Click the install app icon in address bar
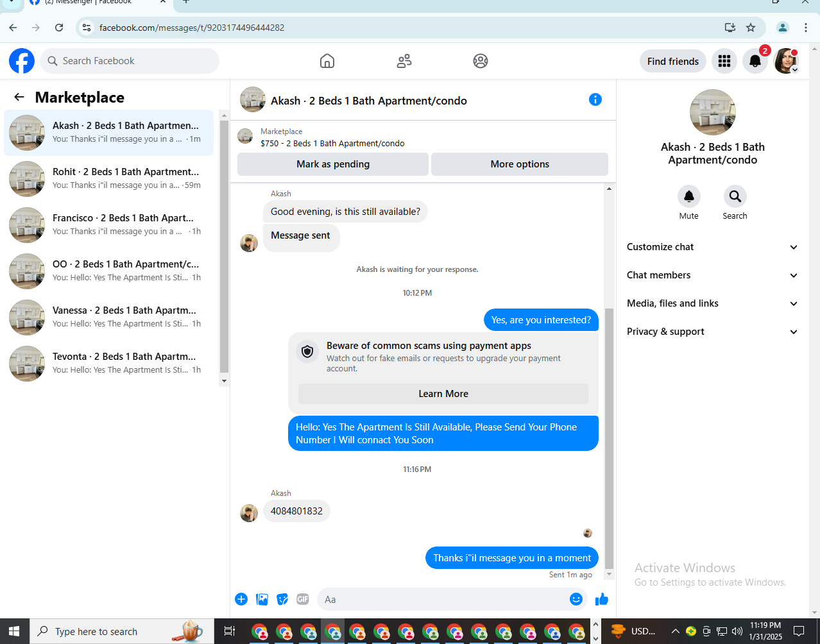This screenshot has width=820, height=644. pyautogui.click(x=730, y=28)
